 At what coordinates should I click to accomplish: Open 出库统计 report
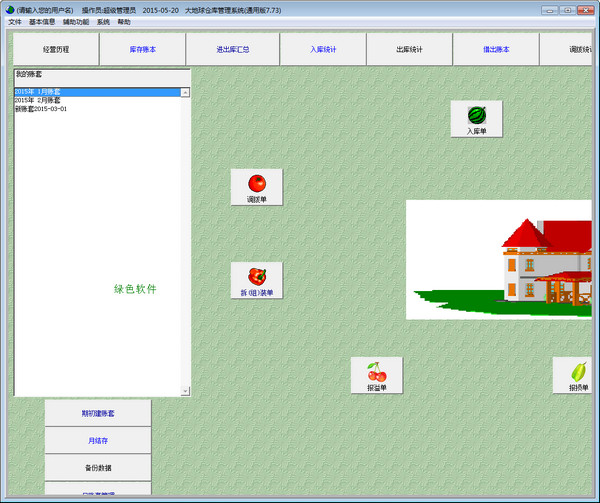point(409,49)
